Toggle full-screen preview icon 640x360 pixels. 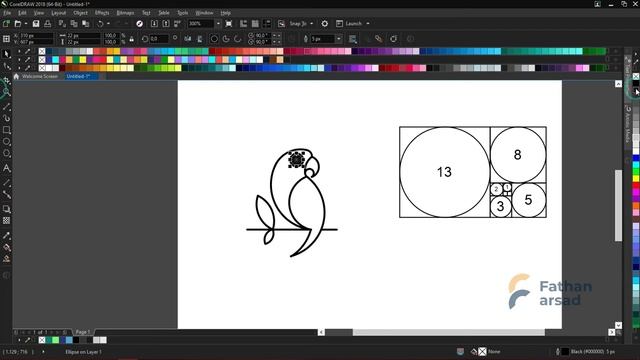point(229,24)
